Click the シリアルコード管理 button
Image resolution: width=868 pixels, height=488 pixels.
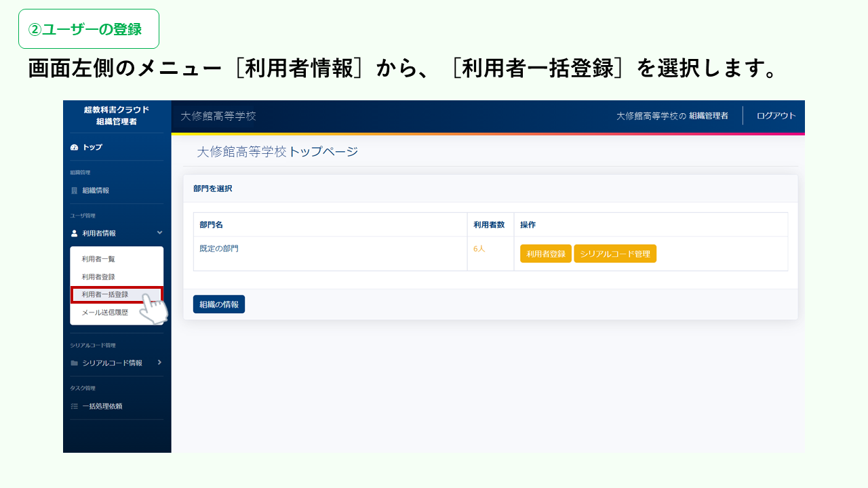coord(615,253)
